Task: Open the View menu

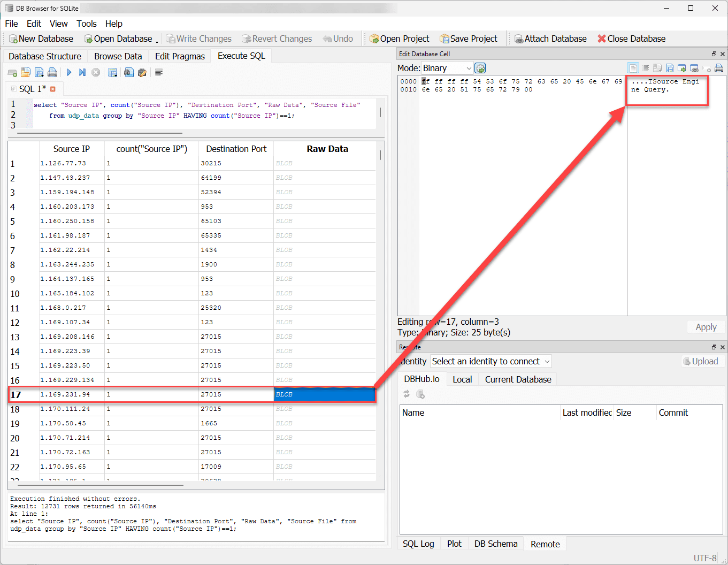Action: [x=59, y=24]
